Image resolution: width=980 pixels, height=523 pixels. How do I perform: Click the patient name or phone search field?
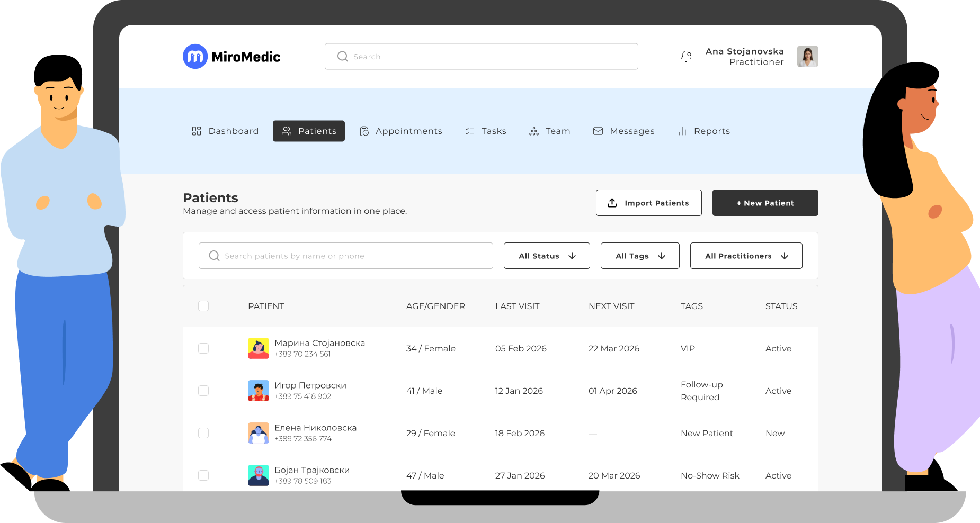point(346,256)
